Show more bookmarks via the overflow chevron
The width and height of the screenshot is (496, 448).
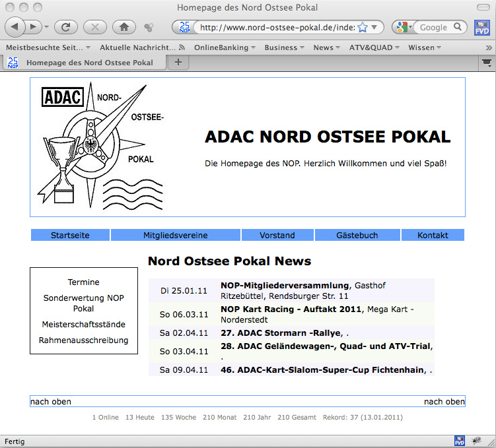click(x=489, y=48)
